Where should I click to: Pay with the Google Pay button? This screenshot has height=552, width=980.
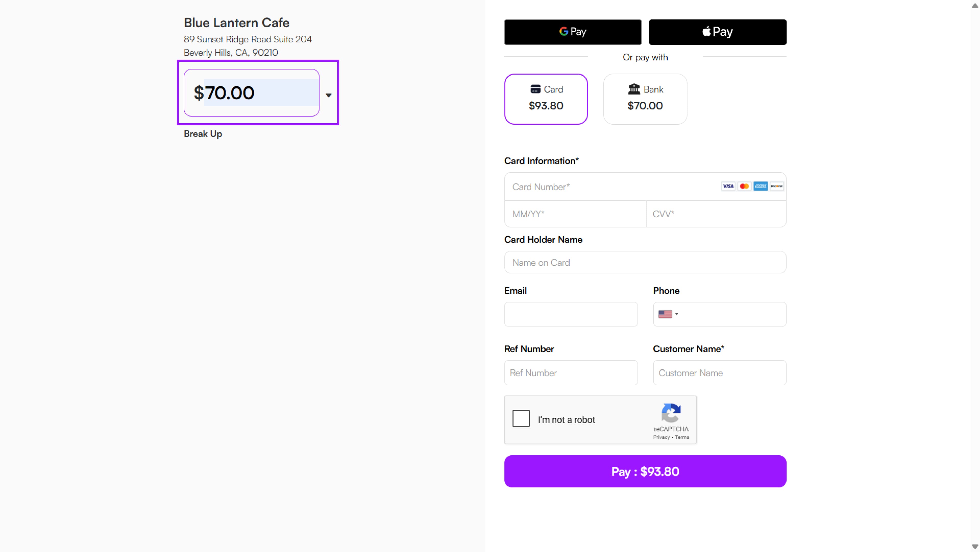click(572, 32)
